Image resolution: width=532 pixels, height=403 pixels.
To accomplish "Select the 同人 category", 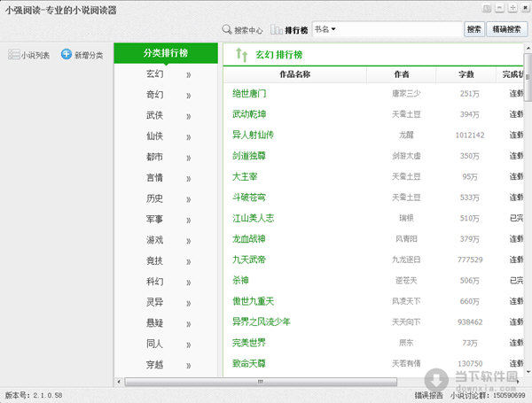I will click(154, 344).
